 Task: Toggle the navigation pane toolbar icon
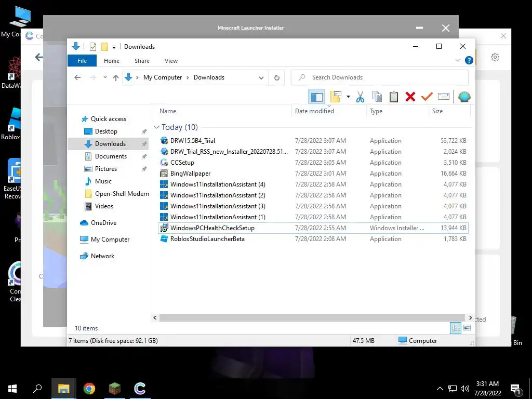tap(316, 97)
